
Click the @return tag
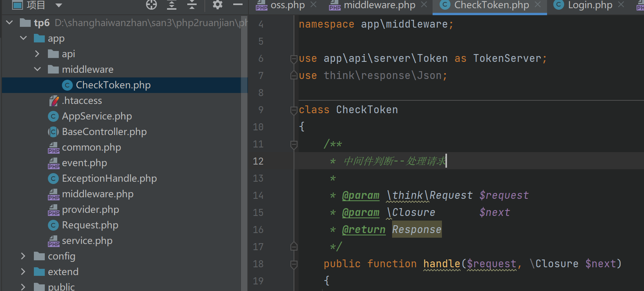[364, 230]
